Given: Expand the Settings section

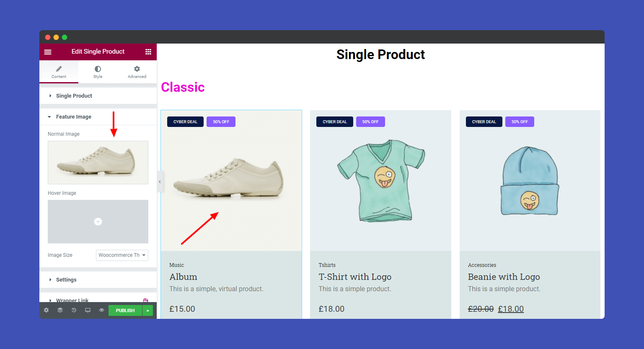Looking at the screenshot, I should (66, 279).
